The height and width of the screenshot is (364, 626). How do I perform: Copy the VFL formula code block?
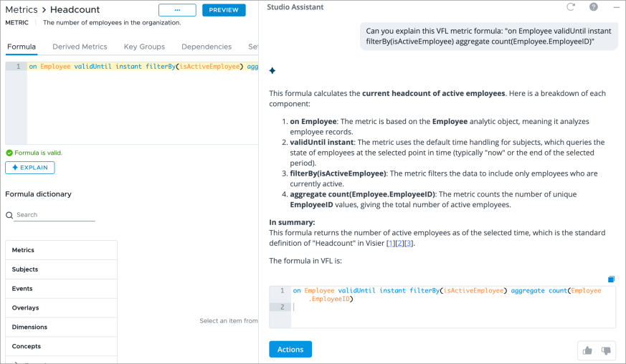coord(611,279)
